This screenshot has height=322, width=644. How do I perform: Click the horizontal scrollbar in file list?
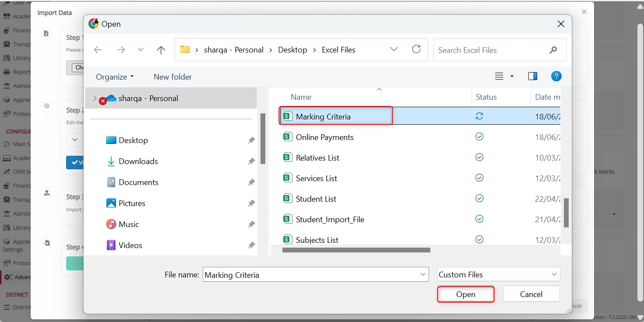[x=356, y=250]
